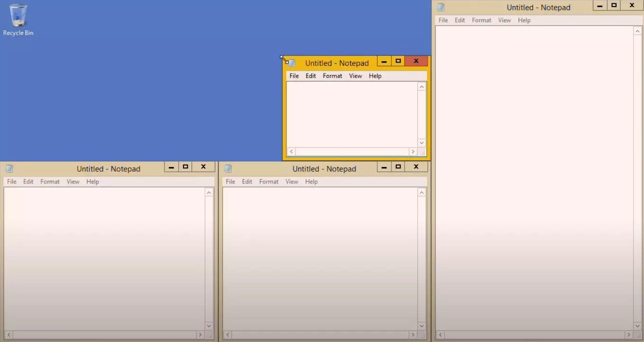The height and width of the screenshot is (342, 644).
Task: Open View menu in the tall right-side Notepad
Action: [505, 20]
